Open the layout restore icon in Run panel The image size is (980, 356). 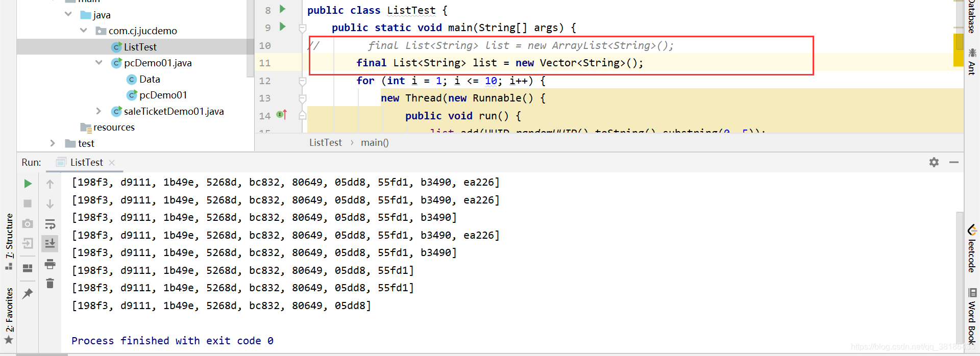coord(28,268)
